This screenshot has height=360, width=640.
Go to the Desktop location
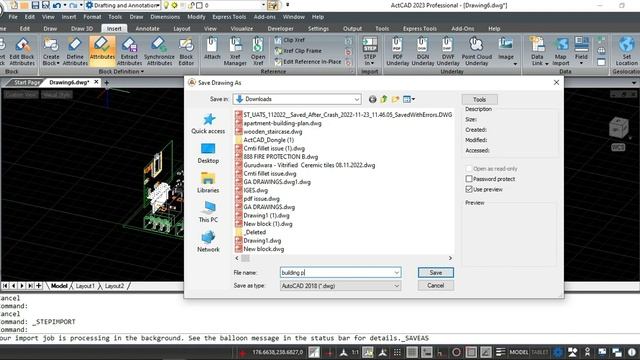[x=208, y=153]
